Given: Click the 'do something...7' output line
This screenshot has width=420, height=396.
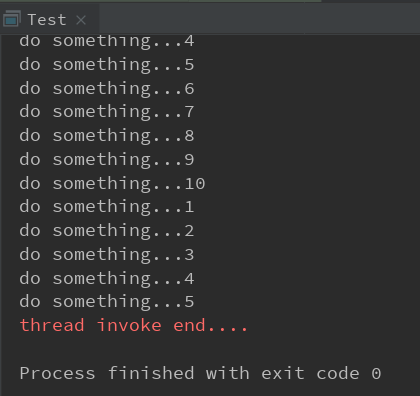Looking at the screenshot, I should click(107, 112).
